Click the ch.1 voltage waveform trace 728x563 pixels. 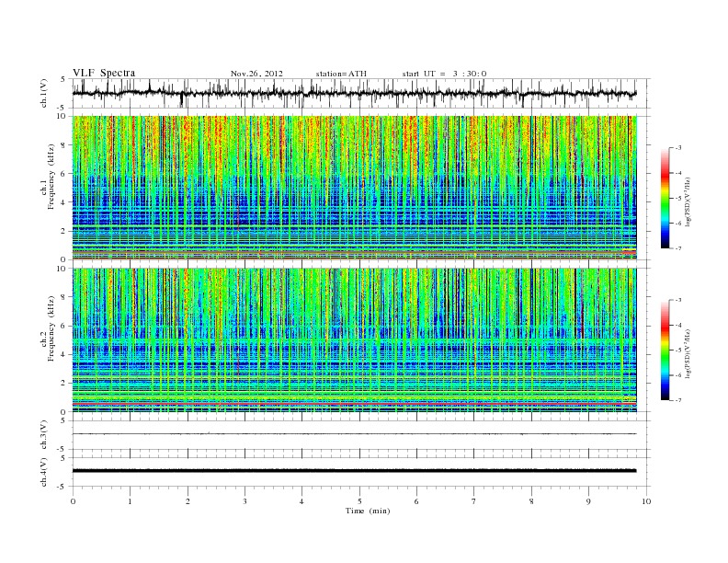pos(354,93)
